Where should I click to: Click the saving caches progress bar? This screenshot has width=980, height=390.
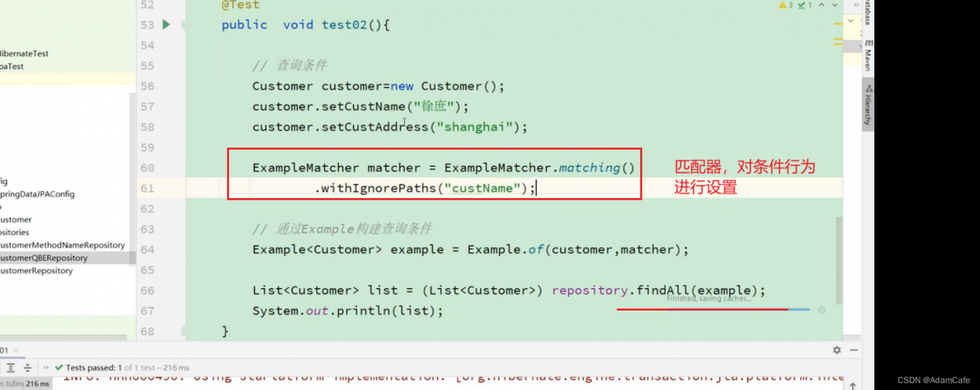pos(714,309)
